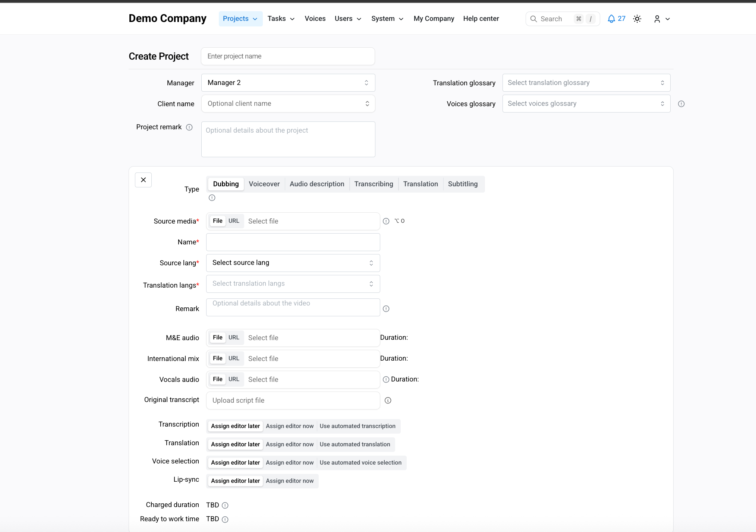Open the Select source lang dropdown
Viewport: 756px width, 532px height.
(x=293, y=263)
